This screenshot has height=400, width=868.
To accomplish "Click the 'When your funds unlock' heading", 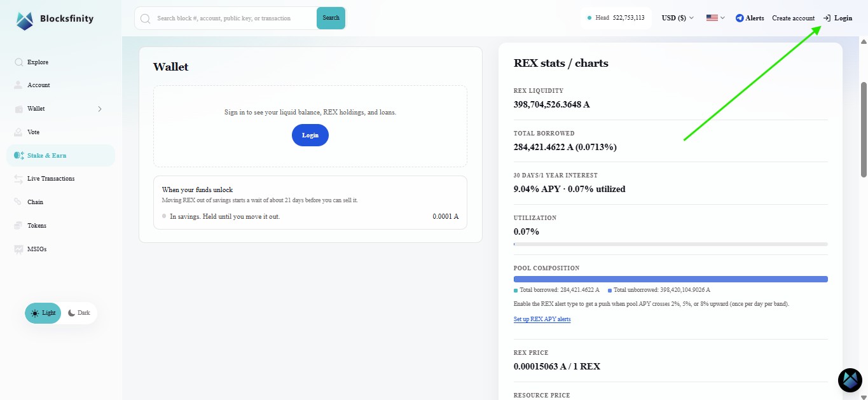I will click(x=197, y=190).
